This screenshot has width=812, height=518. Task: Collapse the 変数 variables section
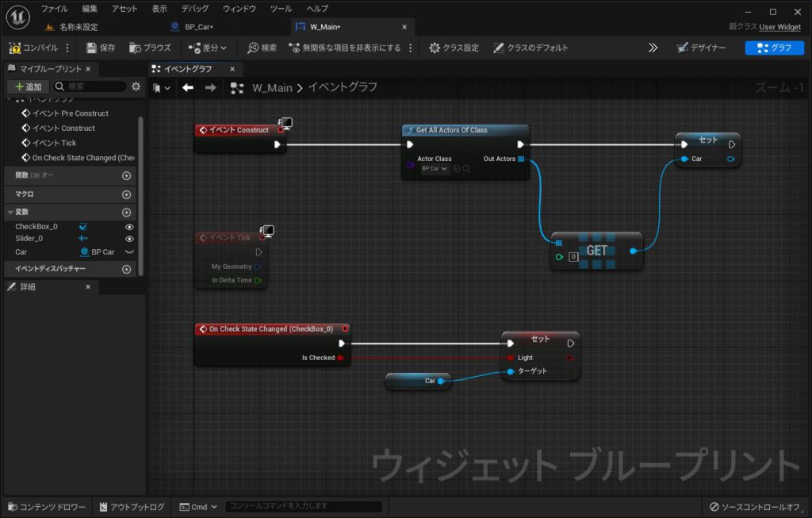10,213
